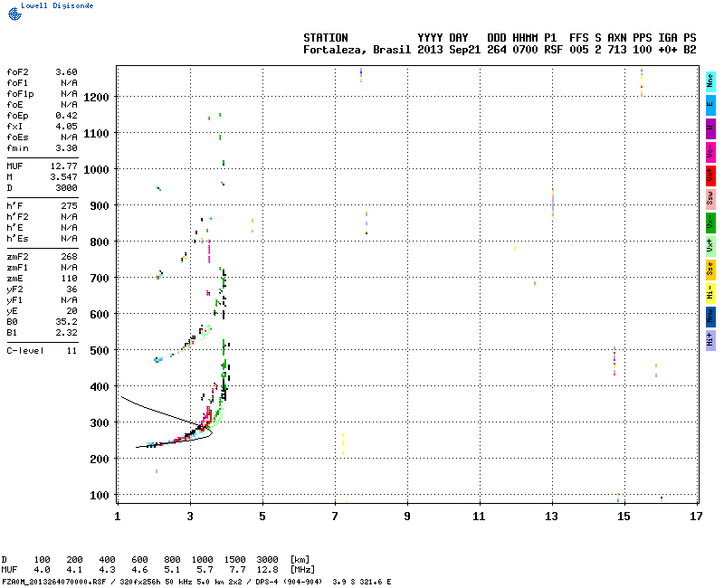Select the dark green Vx- legend swatch
The height and width of the screenshot is (588, 724).
pos(710,223)
